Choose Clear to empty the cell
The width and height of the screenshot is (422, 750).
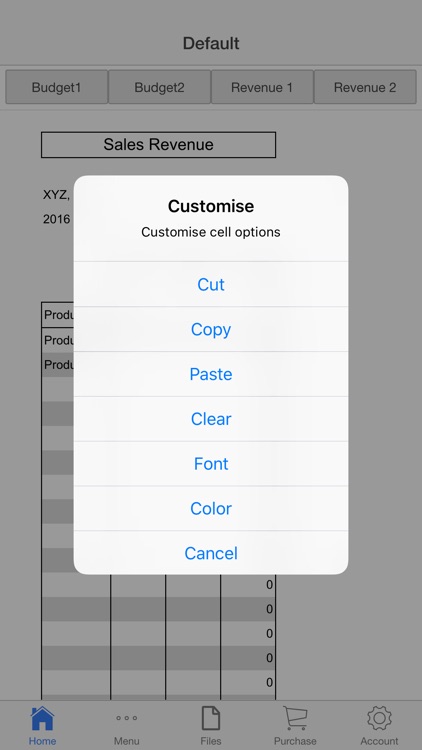click(211, 419)
